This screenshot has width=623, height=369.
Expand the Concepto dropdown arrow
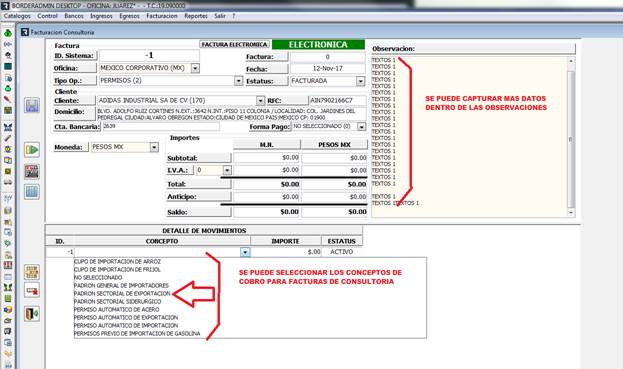(x=245, y=252)
